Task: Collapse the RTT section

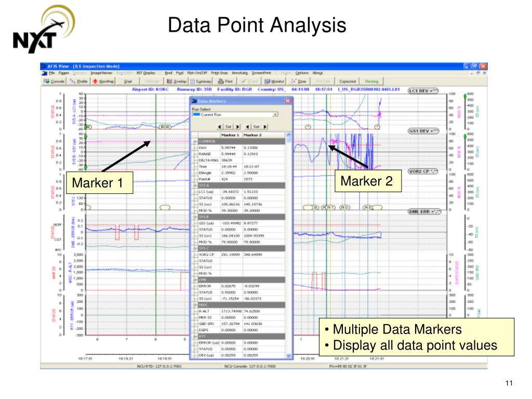Action: 195,337
